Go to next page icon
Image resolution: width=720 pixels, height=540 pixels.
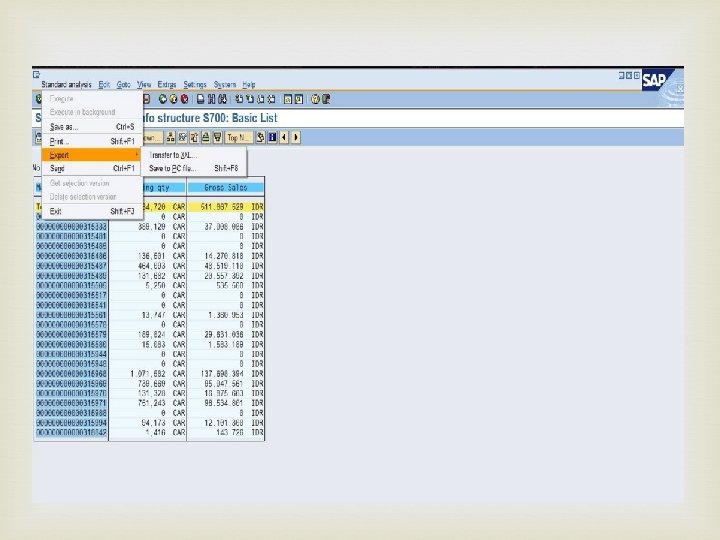[x=261, y=99]
